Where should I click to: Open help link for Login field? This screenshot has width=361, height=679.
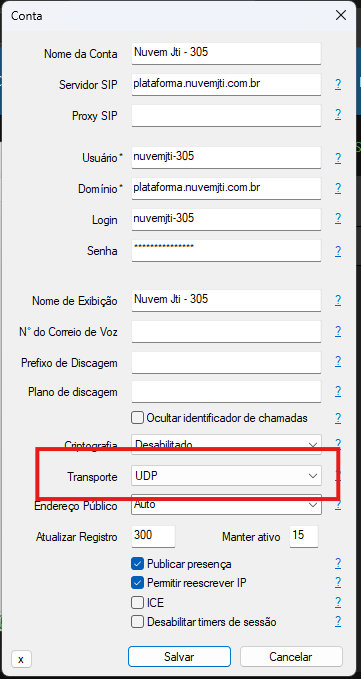coord(338,220)
